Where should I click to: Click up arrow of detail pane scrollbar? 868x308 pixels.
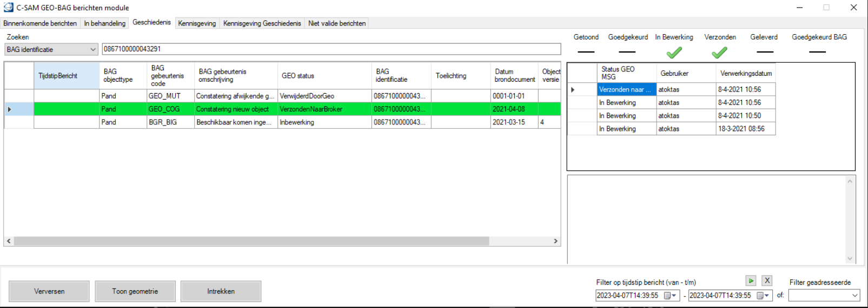click(850, 181)
